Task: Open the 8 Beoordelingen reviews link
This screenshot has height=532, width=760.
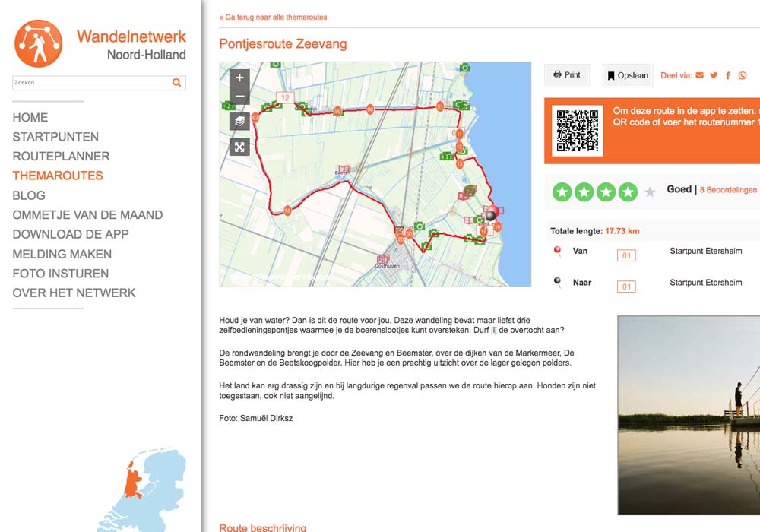Action: (x=728, y=190)
